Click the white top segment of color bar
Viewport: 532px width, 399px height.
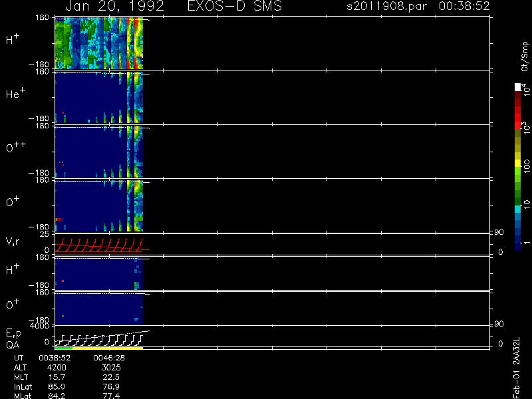pyautogui.click(x=518, y=87)
